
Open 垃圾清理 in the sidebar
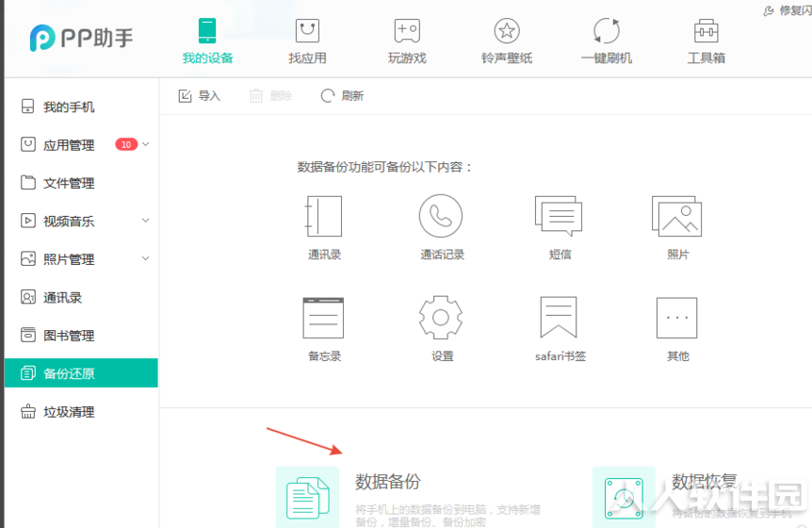[81, 412]
